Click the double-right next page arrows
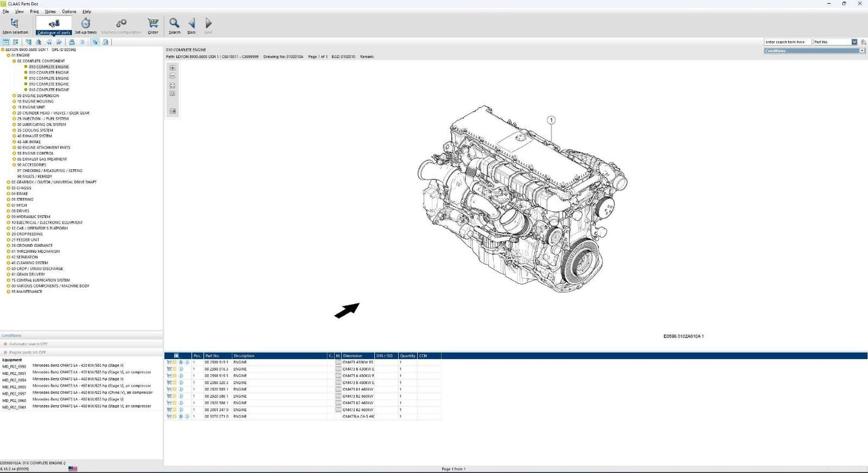 (59, 42)
